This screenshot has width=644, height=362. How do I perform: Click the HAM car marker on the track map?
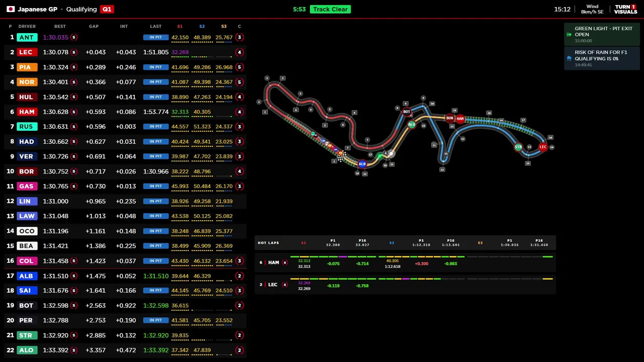[x=460, y=119]
